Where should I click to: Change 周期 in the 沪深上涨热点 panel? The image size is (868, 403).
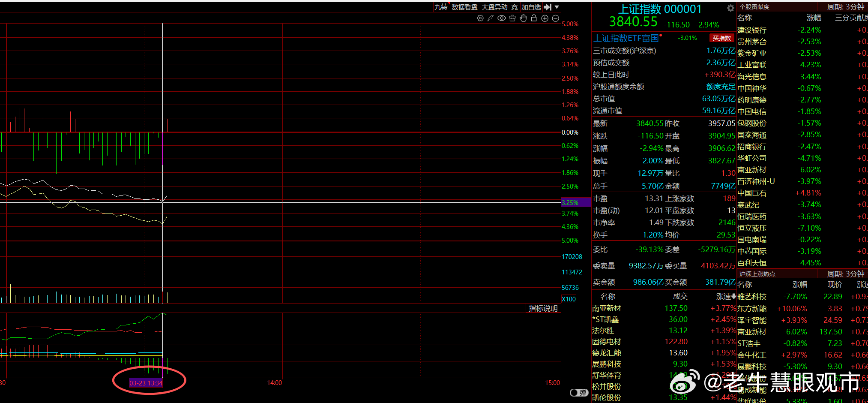pos(846,274)
